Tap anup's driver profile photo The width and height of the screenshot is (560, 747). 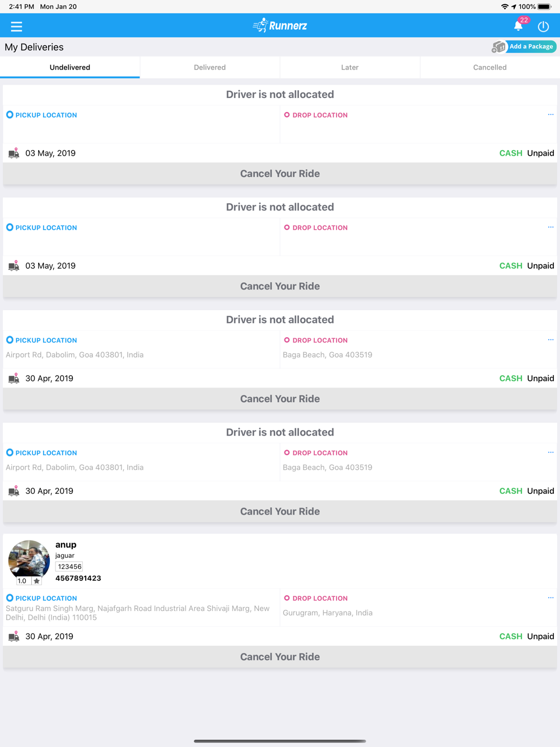coord(29,559)
